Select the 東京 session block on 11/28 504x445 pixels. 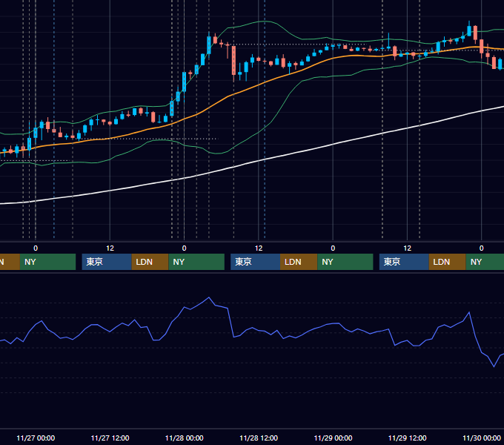click(256, 262)
